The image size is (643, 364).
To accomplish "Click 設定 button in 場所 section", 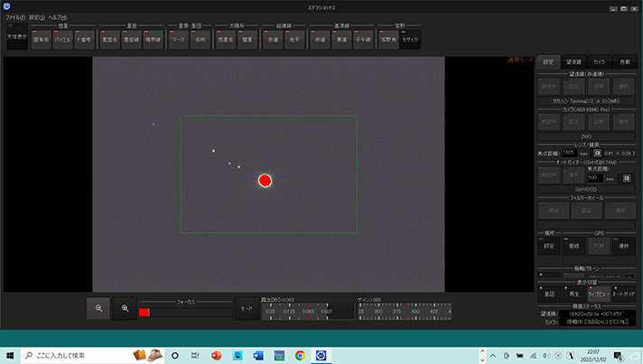I will coord(549,246).
